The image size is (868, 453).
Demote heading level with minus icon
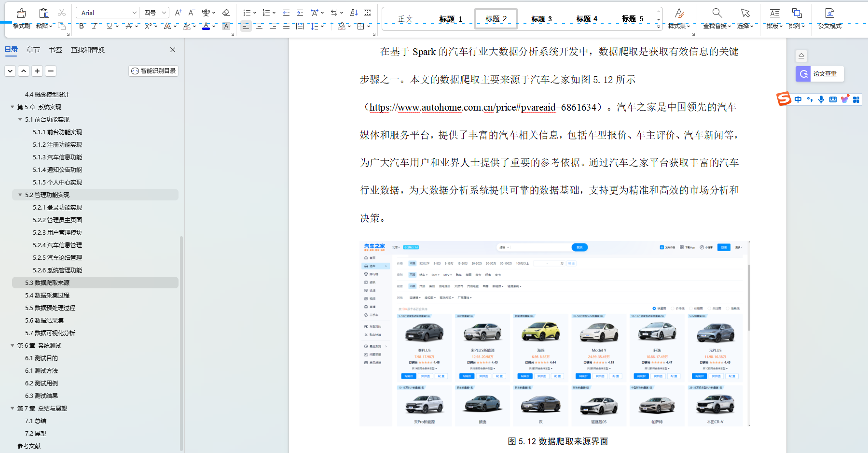(51, 71)
